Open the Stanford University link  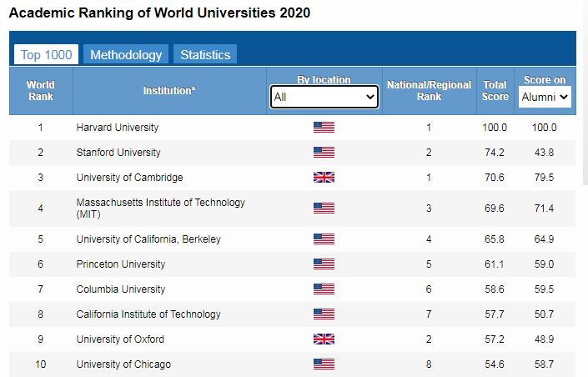click(118, 153)
